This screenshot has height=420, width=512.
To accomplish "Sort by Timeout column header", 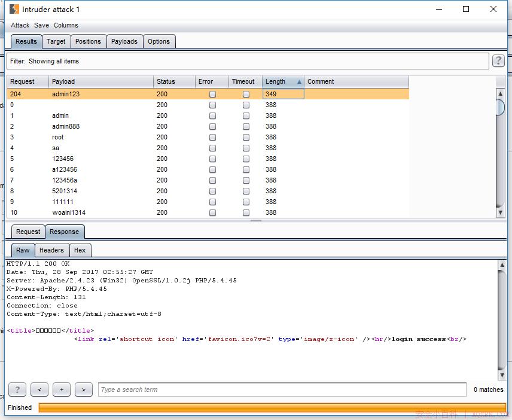I will point(246,81).
